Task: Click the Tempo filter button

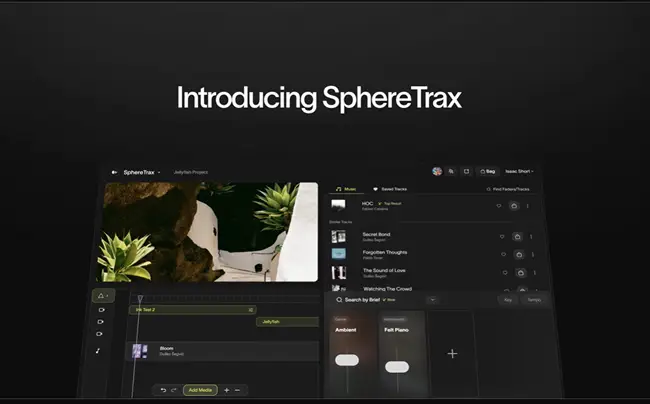Action: [x=534, y=300]
